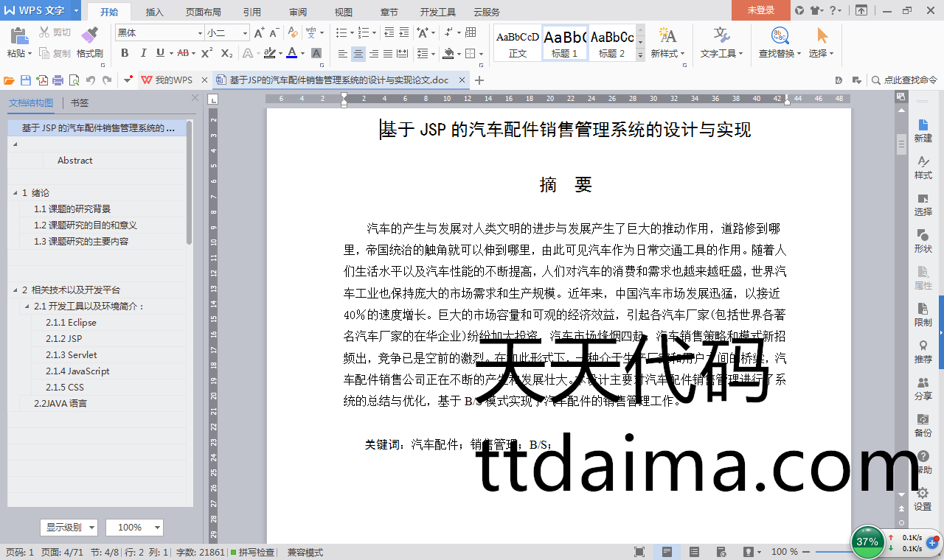
Task: Click the font color red swatch button
Action: pyautogui.click(x=292, y=53)
